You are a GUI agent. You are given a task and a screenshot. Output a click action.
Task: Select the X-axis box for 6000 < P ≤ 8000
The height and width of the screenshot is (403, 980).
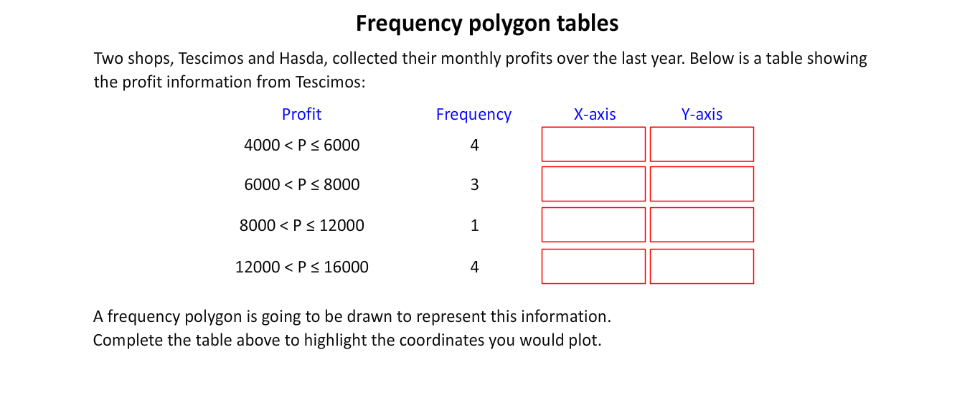point(593,184)
